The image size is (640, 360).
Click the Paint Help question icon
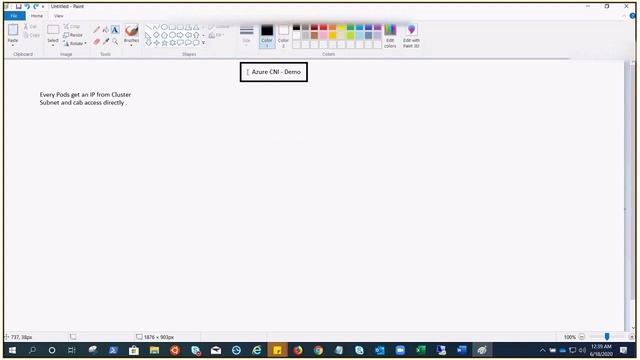pos(633,16)
